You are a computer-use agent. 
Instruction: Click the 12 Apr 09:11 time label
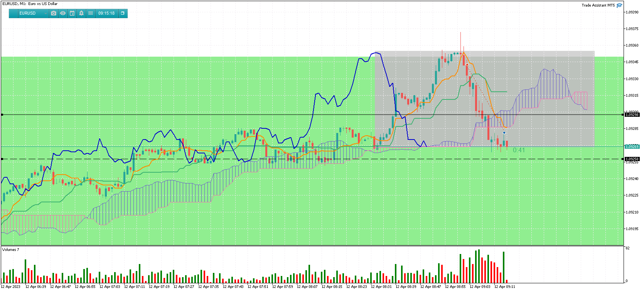[x=505, y=286]
